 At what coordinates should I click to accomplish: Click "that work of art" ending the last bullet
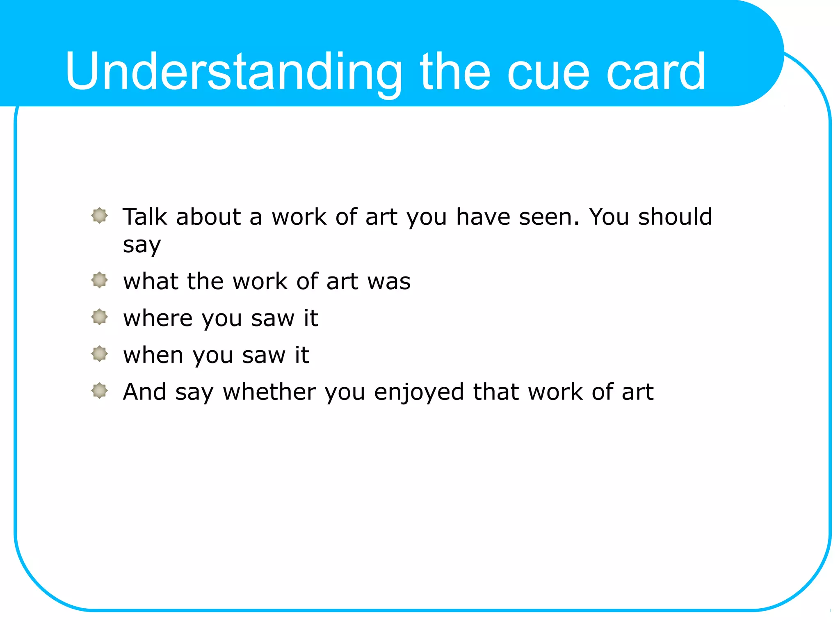(563, 392)
